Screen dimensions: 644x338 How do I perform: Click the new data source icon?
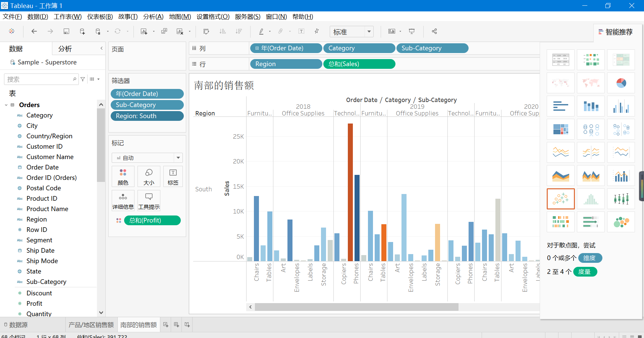tap(83, 31)
